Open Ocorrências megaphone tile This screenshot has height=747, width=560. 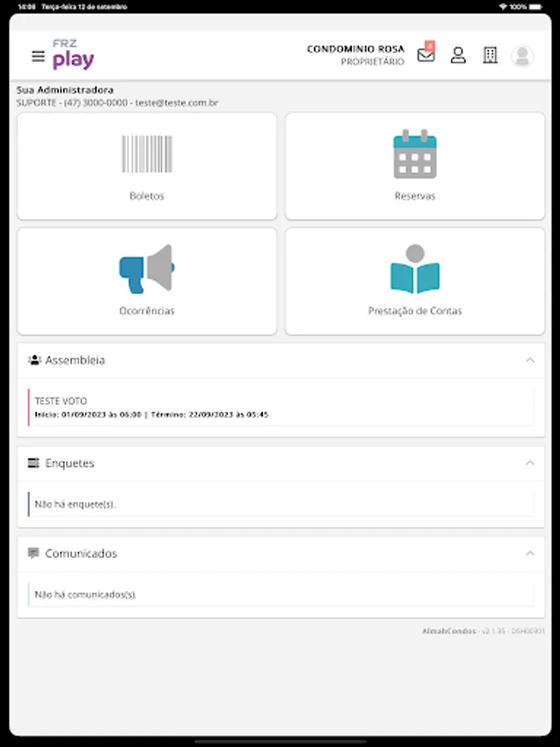[147, 281]
